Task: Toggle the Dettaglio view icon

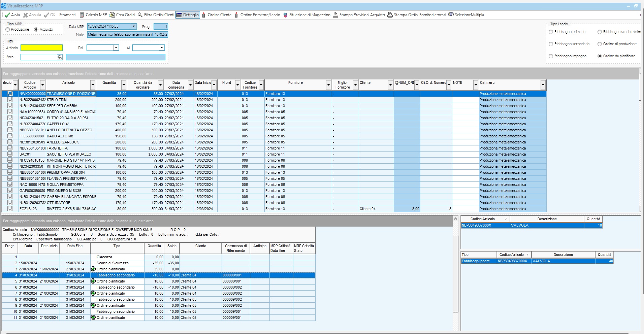Action: point(179,15)
